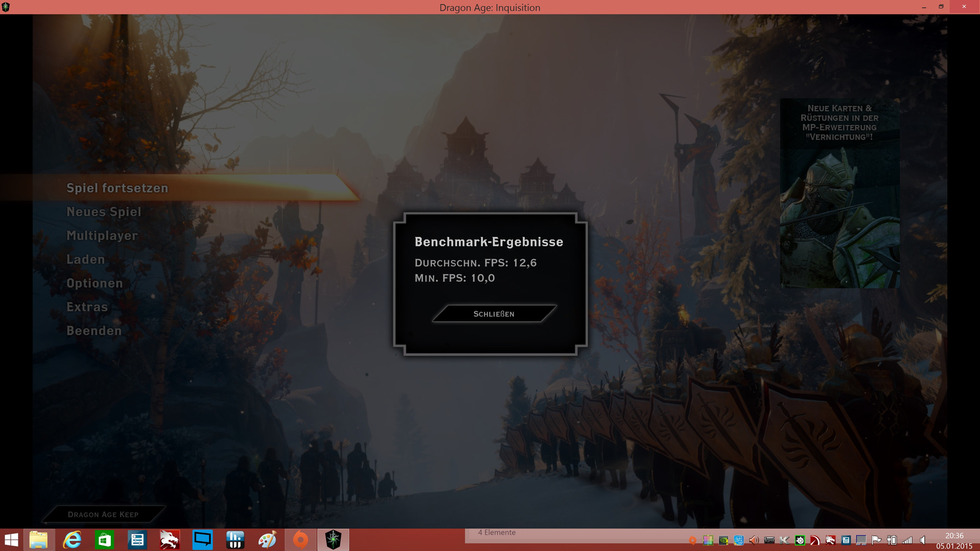Click the red dragon taskbar icon
Image resolution: width=980 pixels, height=551 pixels.
click(x=169, y=540)
